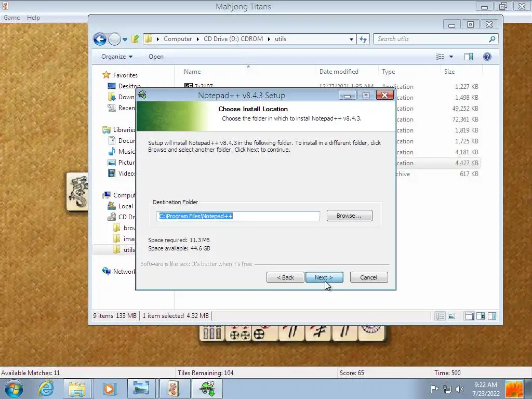This screenshot has width=532, height=399.
Task: Refresh the utils folder view
Action: pos(363,39)
